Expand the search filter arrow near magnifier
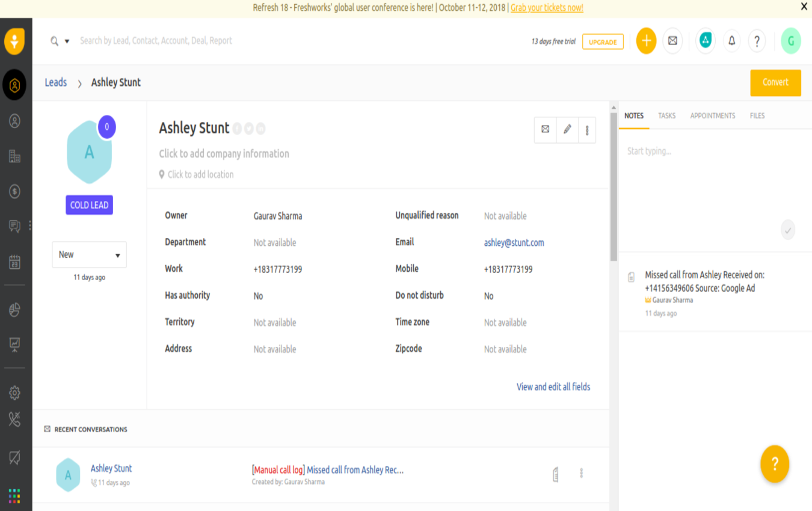The width and height of the screenshot is (812, 511). tap(66, 41)
